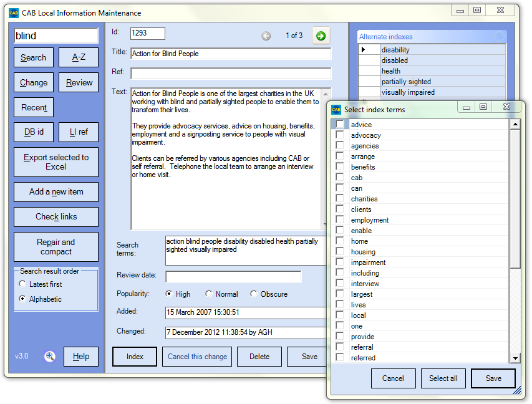Click Save in Select index terms dialog
Image resolution: width=532 pixels, height=404 pixels.
click(x=493, y=378)
